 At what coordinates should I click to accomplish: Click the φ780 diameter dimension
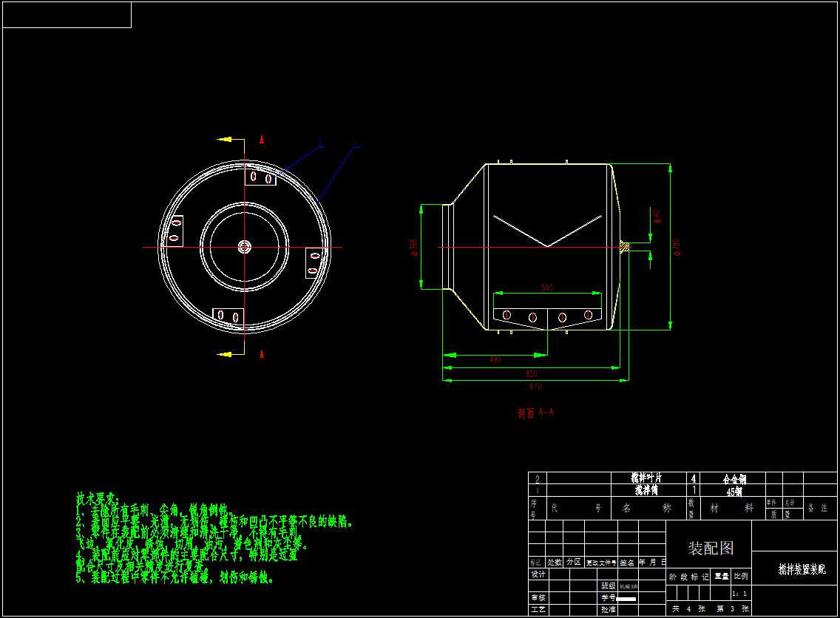[x=677, y=248]
